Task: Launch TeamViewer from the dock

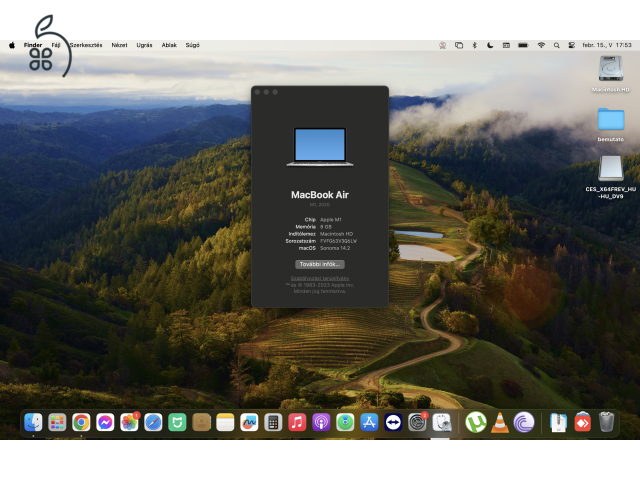Action: (x=393, y=422)
